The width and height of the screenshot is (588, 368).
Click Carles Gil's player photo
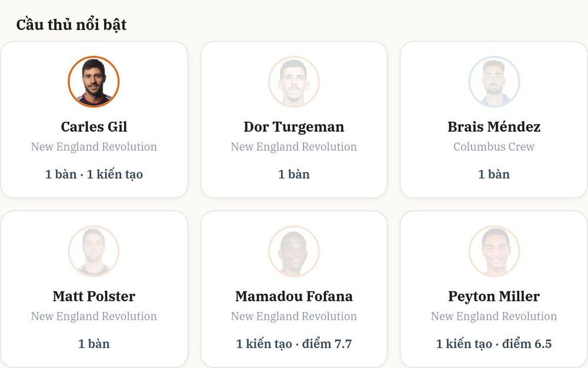click(x=93, y=82)
